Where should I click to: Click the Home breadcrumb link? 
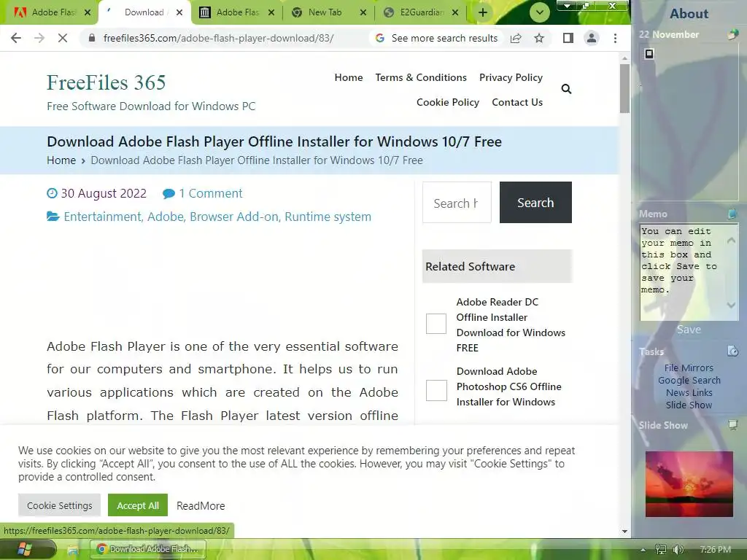pos(61,160)
